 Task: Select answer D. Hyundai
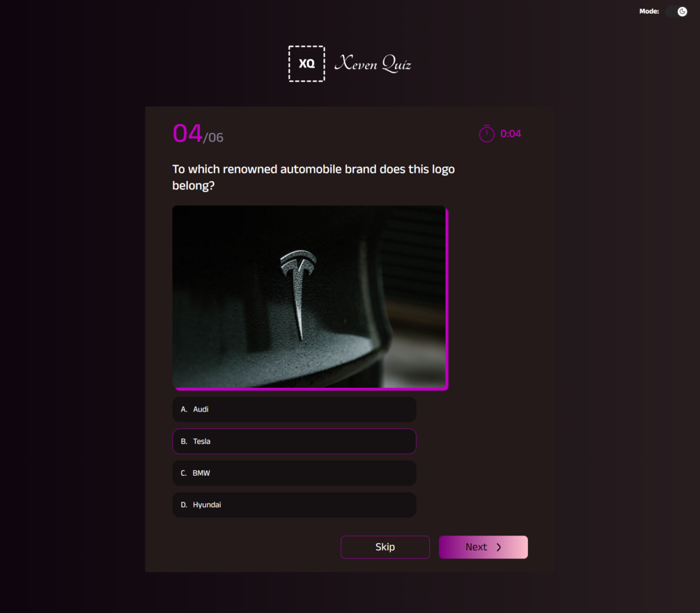point(294,505)
